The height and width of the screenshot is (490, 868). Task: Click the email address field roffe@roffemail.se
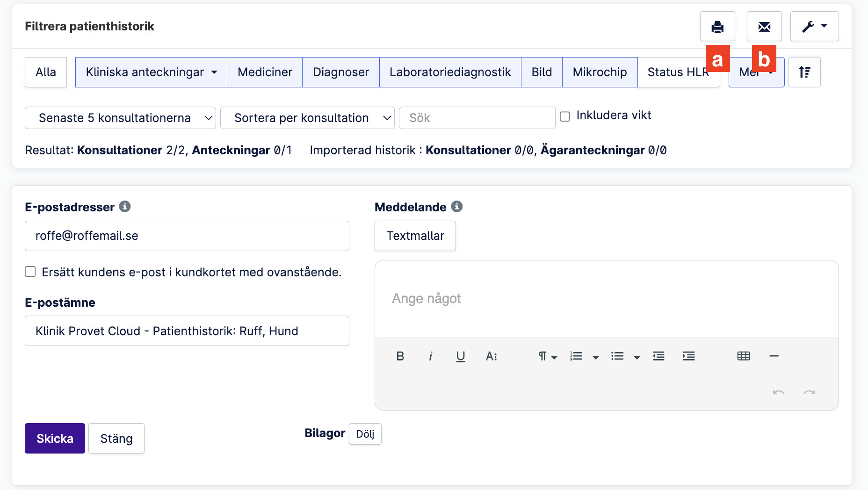click(x=187, y=236)
